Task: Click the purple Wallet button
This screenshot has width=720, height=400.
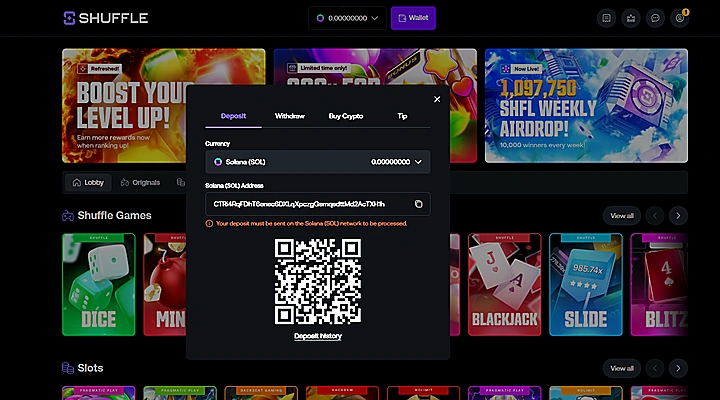Action: 413,18
